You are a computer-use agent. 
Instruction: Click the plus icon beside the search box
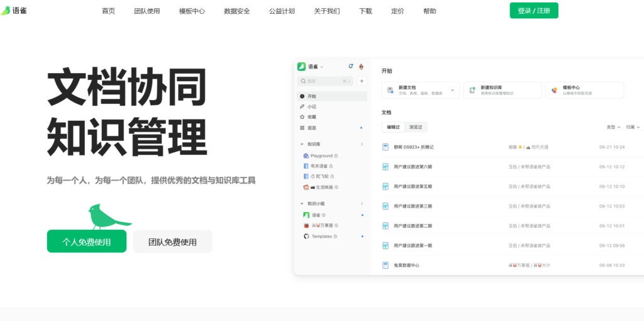pos(362,81)
